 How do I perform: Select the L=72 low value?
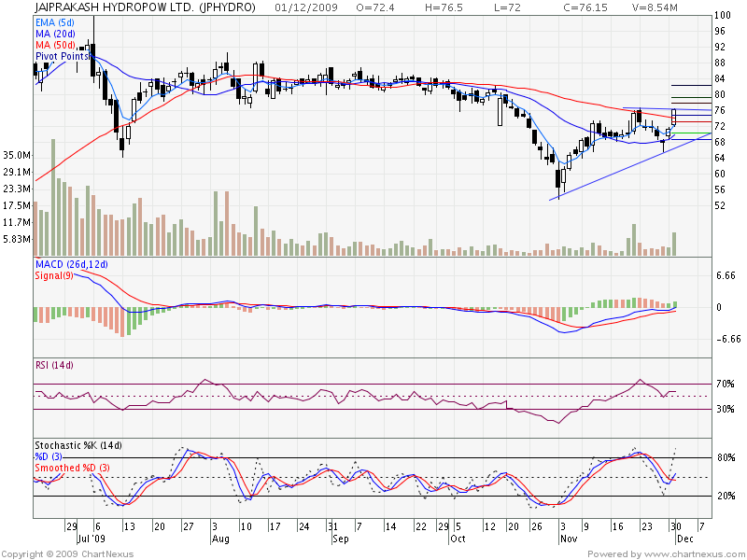pyautogui.click(x=506, y=7)
